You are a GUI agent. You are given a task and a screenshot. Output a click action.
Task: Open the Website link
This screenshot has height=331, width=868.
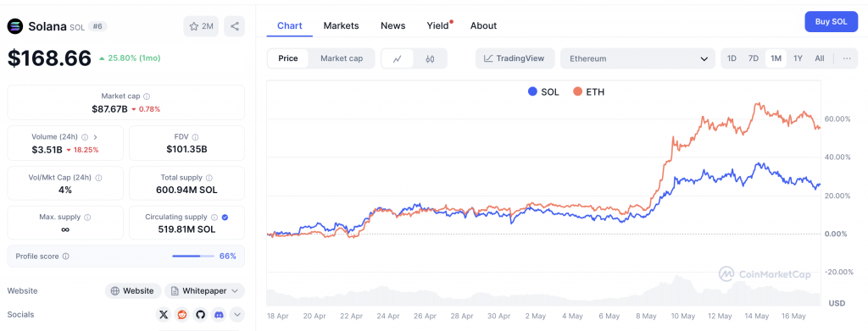[133, 290]
